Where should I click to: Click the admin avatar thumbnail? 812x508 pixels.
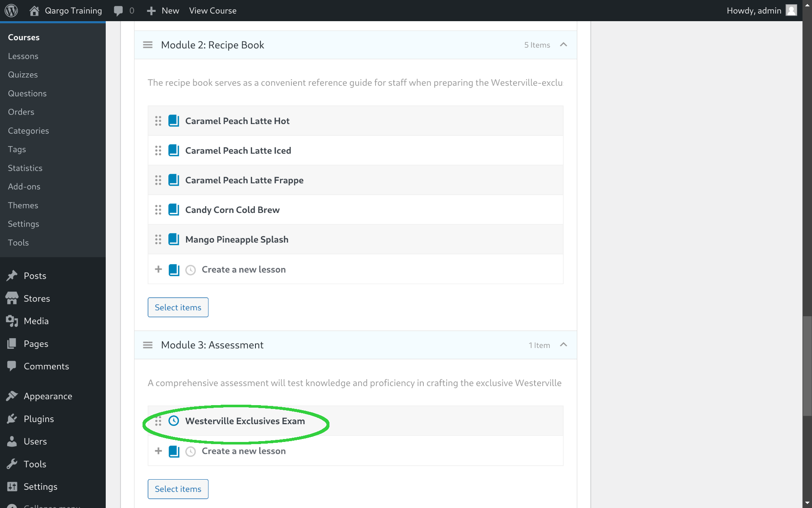pyautogui.click(x=791, y=11)
